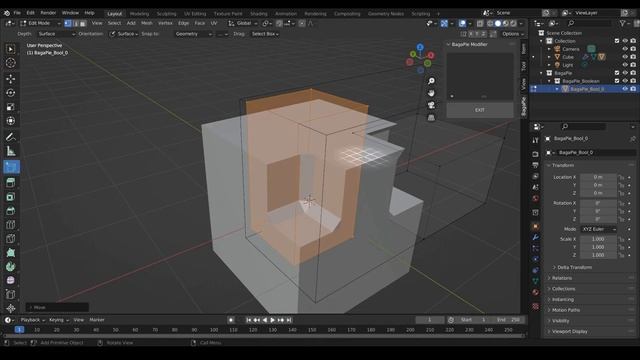Click the timeline End frame field
The width and height of the screenshot is (640, 360).
[x=508, y=320]
